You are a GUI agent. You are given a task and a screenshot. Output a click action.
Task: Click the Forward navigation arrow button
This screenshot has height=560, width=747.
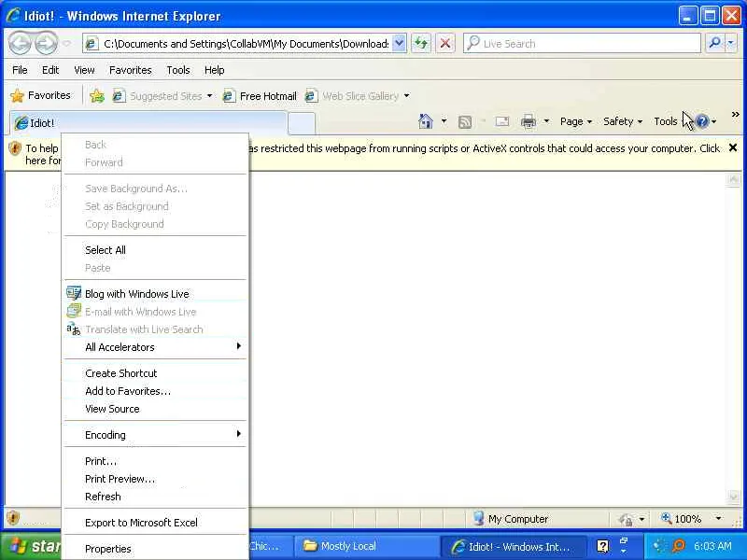point(46,43)
